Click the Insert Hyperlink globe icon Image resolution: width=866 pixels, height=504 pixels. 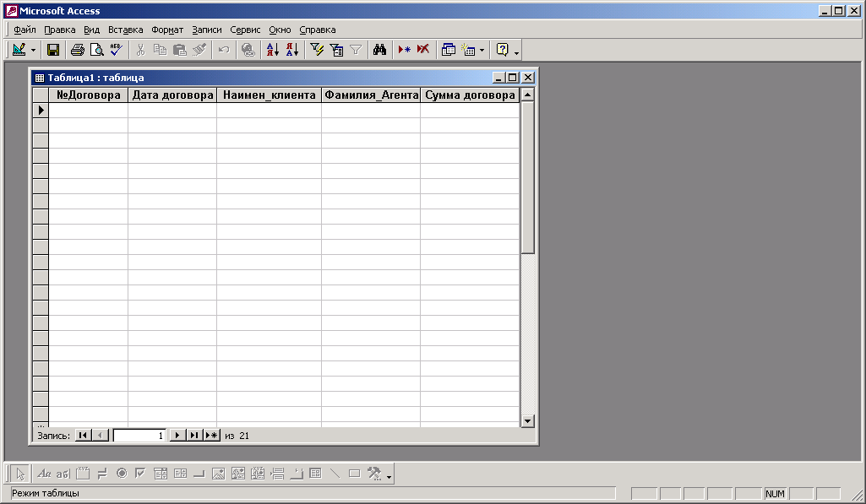248,51
